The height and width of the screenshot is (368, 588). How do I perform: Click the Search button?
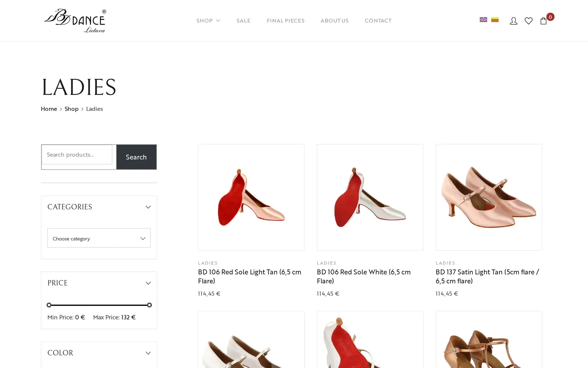point(136,157)
